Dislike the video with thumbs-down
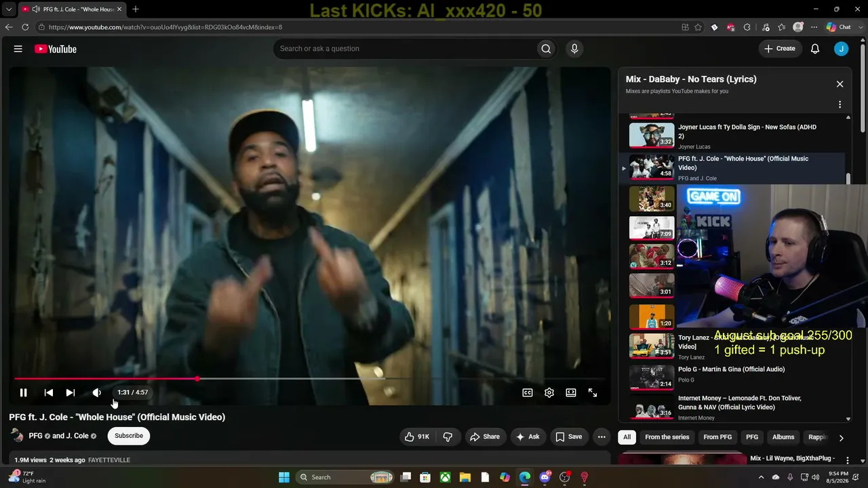868x488 pixels. (448, 436)
